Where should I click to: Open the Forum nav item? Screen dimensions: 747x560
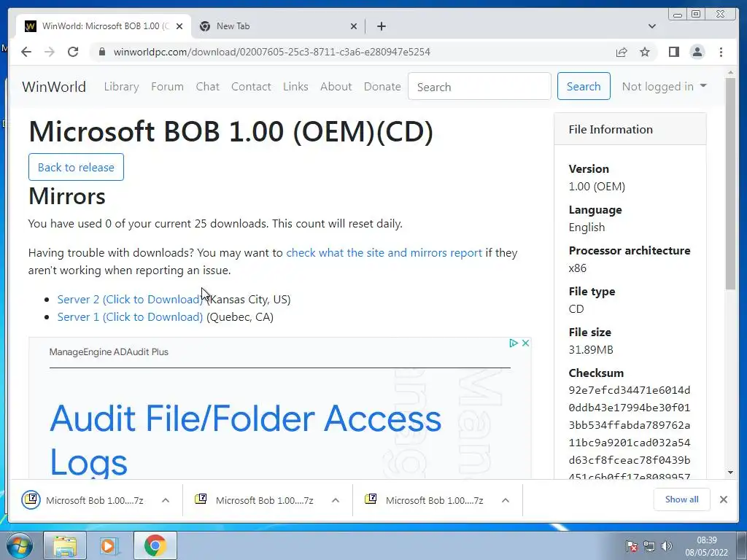coord(167,87)
